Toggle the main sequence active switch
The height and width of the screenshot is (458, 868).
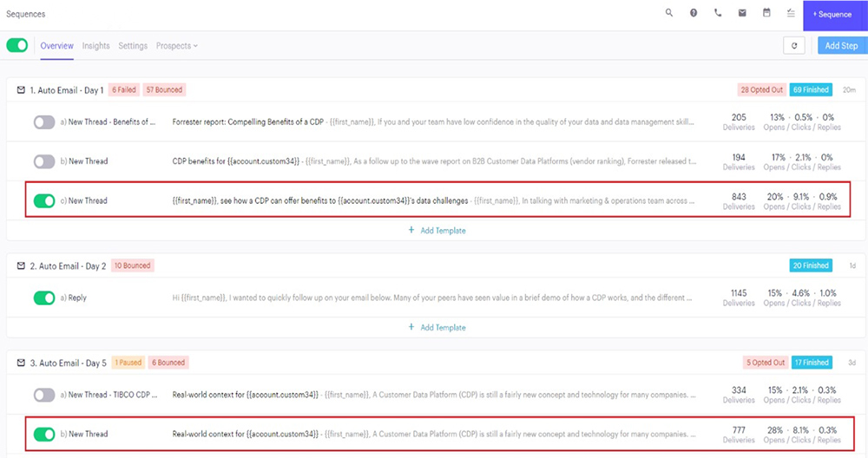(17, 45)
